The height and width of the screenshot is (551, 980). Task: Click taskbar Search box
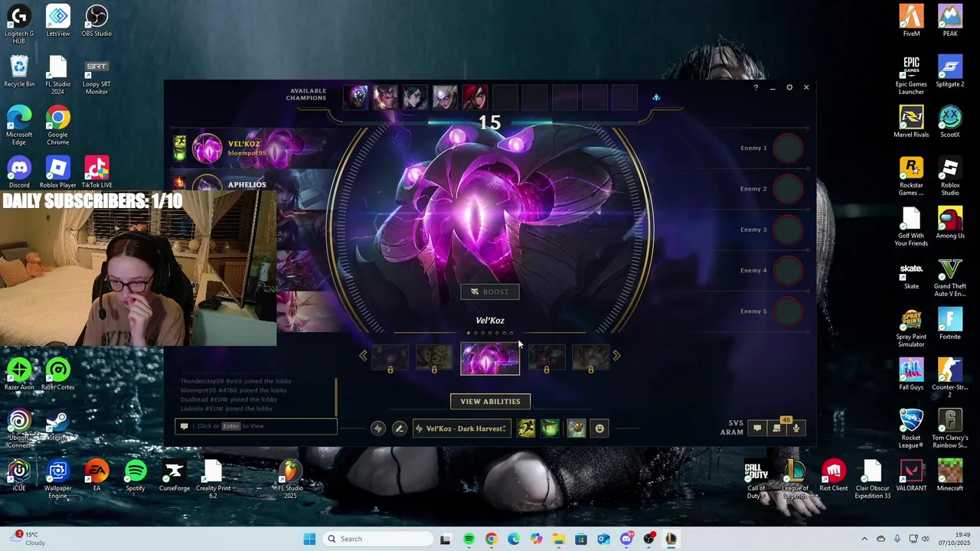[x=378, y=539]
